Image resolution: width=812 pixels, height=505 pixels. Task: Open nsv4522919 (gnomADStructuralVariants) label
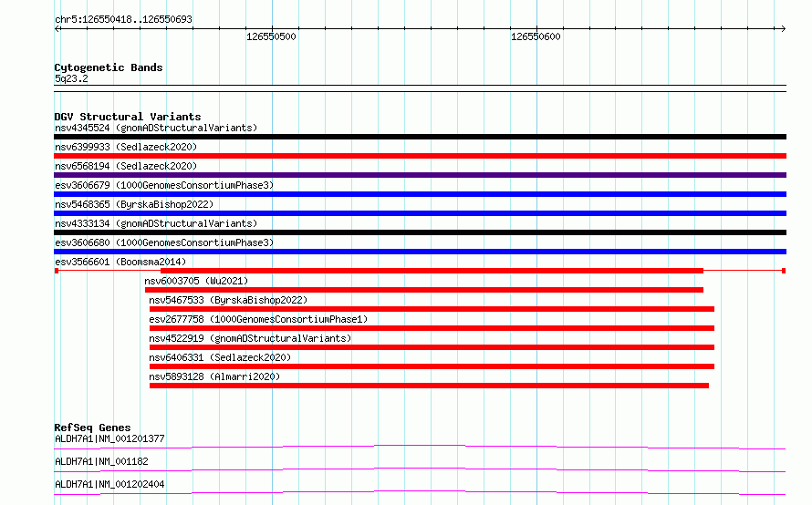pos(250,338)
